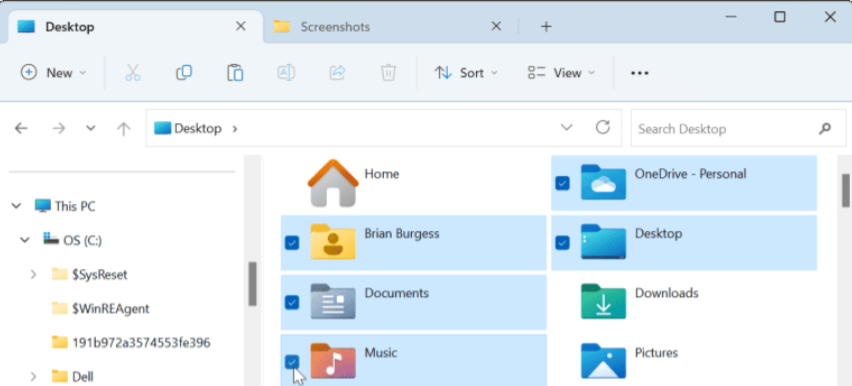Open the See more ellipsis menu
Image resolution: width=852 pixels, height=386 pixels.
tap(640, 73)
